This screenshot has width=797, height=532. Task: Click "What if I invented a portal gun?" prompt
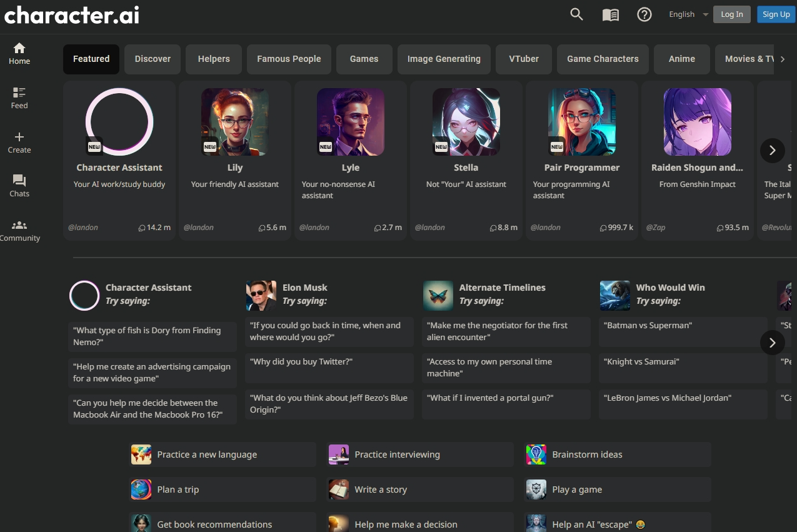(506, 404)
